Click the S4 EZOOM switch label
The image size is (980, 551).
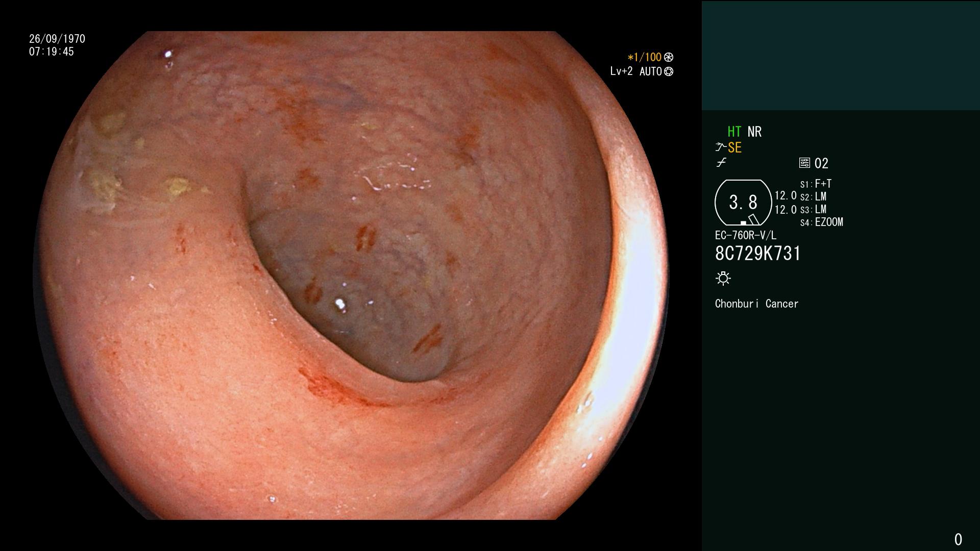822,222
